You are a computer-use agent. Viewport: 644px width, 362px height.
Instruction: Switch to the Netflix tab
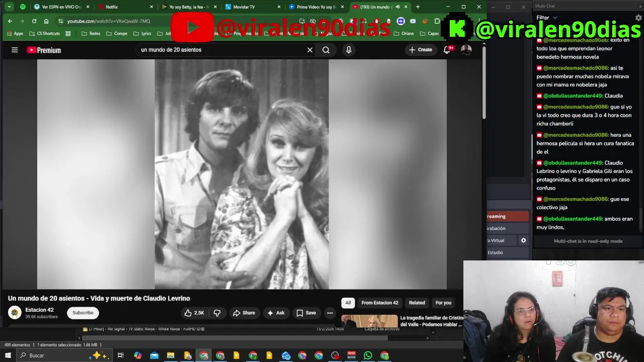126,7
